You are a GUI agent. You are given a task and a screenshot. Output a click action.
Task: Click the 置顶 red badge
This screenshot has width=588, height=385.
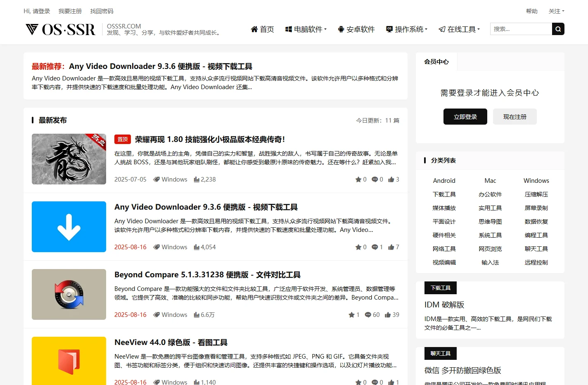[123, 139]
